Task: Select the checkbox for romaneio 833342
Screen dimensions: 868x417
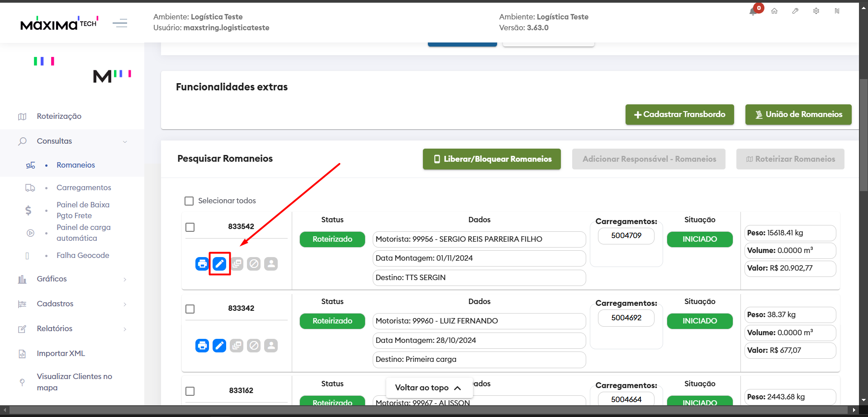Action: coord(190,309)
